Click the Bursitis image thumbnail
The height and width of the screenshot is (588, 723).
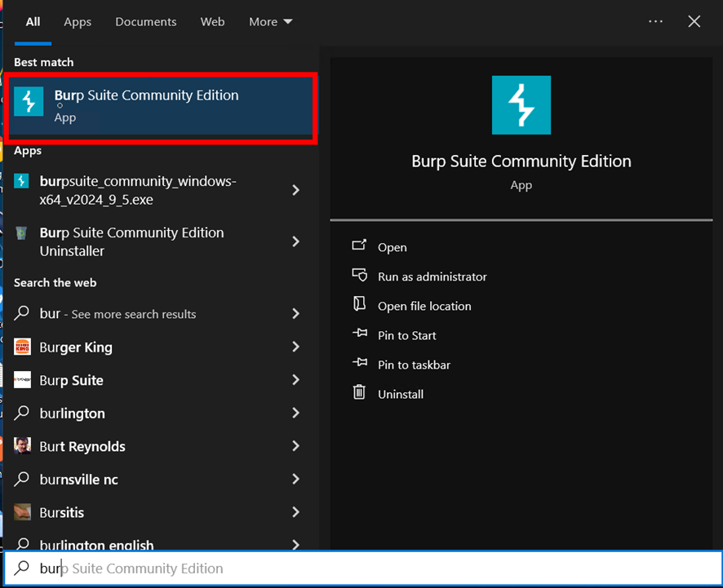click(22, 512)
